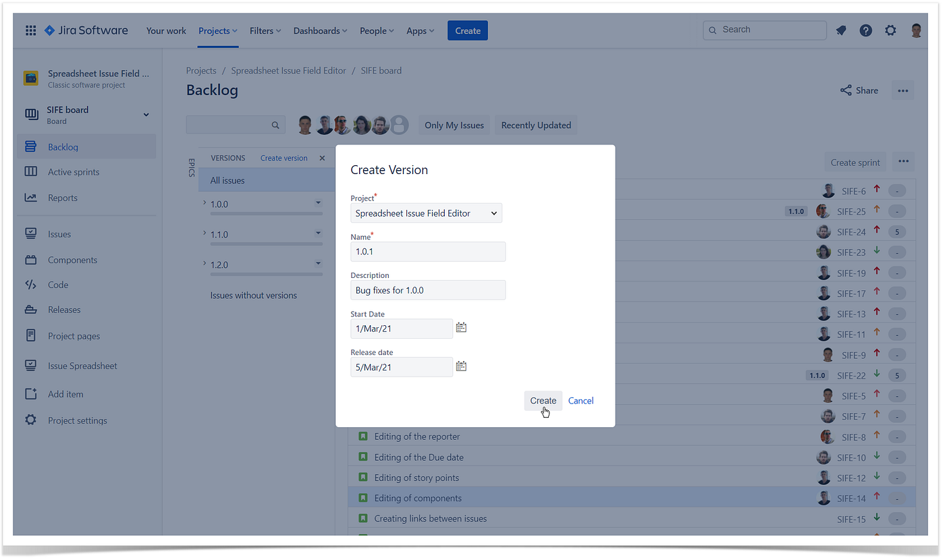Click the Jira Software logo
This screenshot has width=945, height=560.
click(86, 30)
